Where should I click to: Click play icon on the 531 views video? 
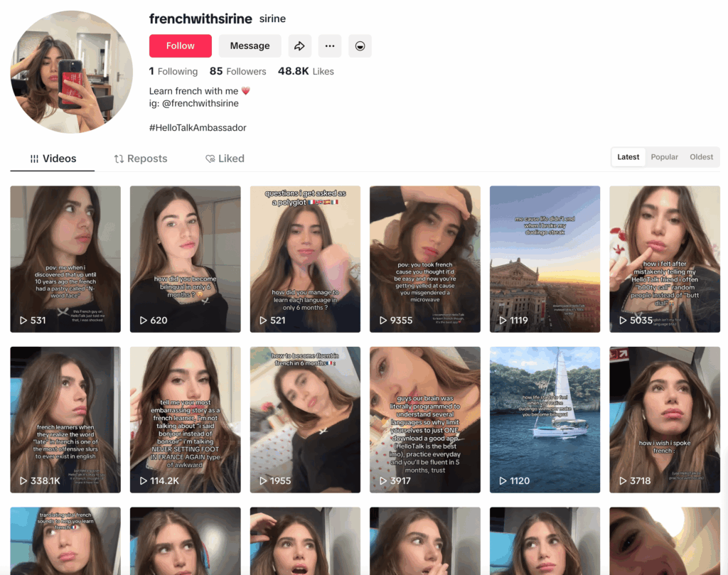tap(23, 321)
